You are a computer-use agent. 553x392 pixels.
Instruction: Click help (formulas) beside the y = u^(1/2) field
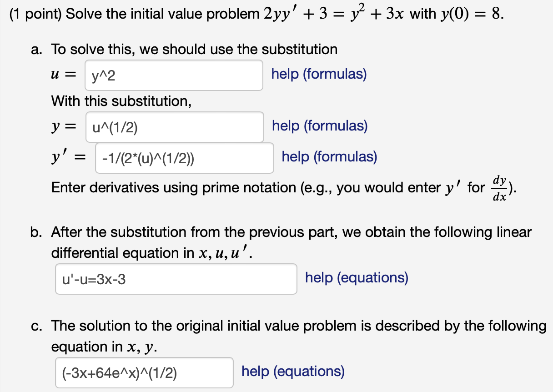[319, 126]
